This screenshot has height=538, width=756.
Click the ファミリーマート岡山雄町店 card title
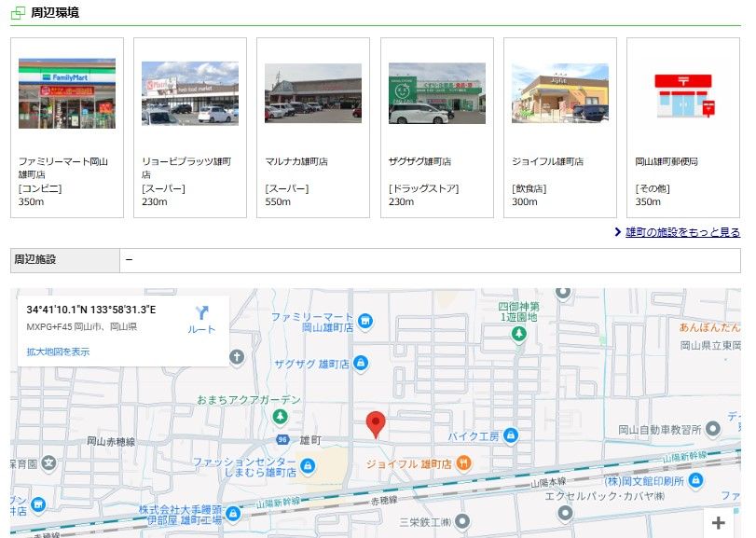tap(62, 168)
